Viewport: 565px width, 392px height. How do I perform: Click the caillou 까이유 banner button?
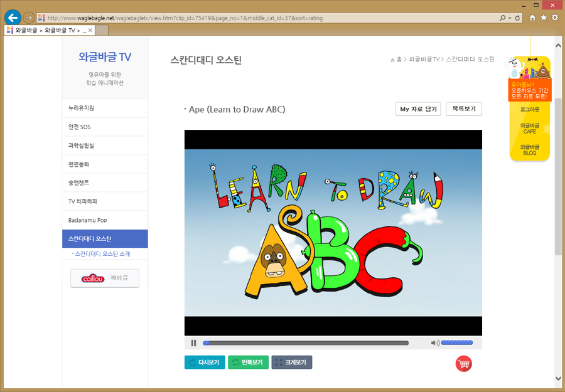[x=104, y=278]
